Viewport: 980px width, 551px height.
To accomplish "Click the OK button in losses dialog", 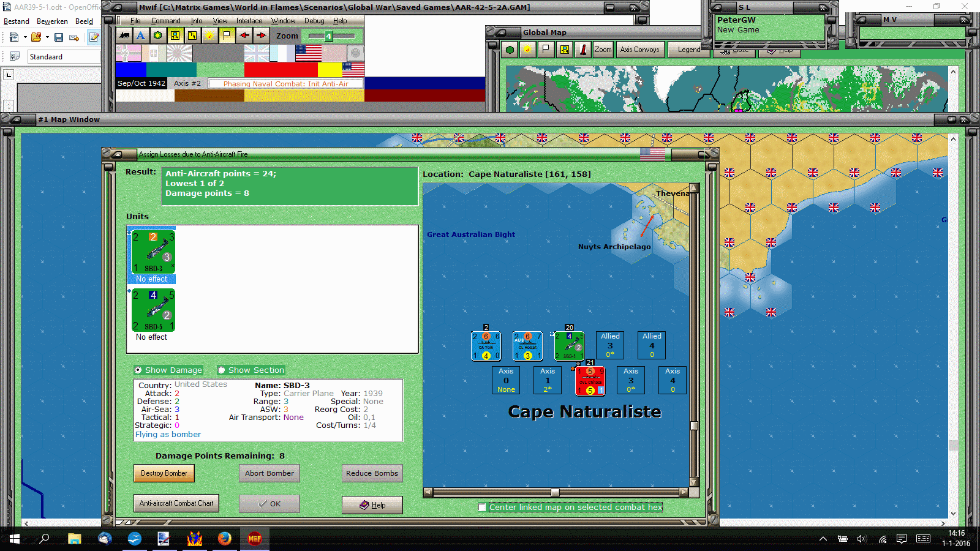I will point(269,504).
